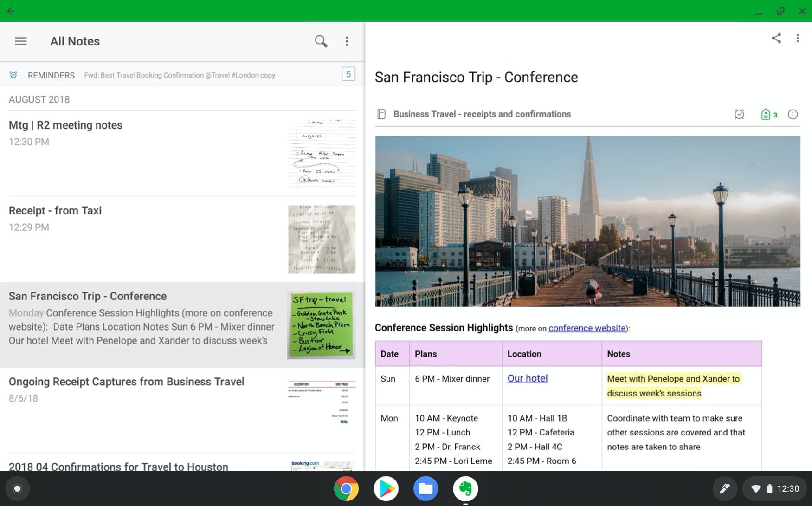Open the All Notes overflow menu

(347, 41)
